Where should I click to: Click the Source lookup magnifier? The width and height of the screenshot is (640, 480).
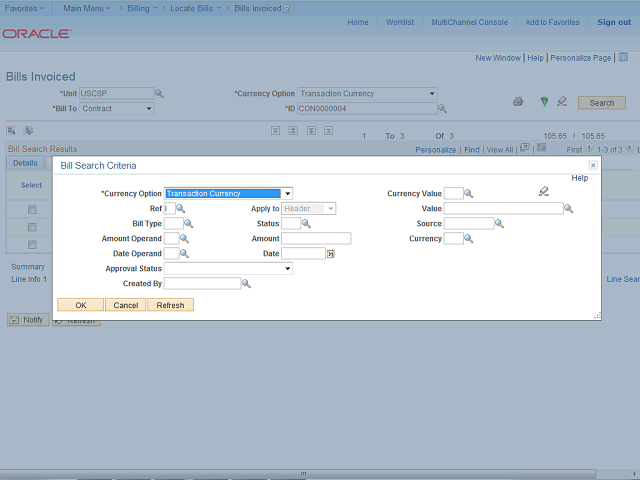[499, 224]
